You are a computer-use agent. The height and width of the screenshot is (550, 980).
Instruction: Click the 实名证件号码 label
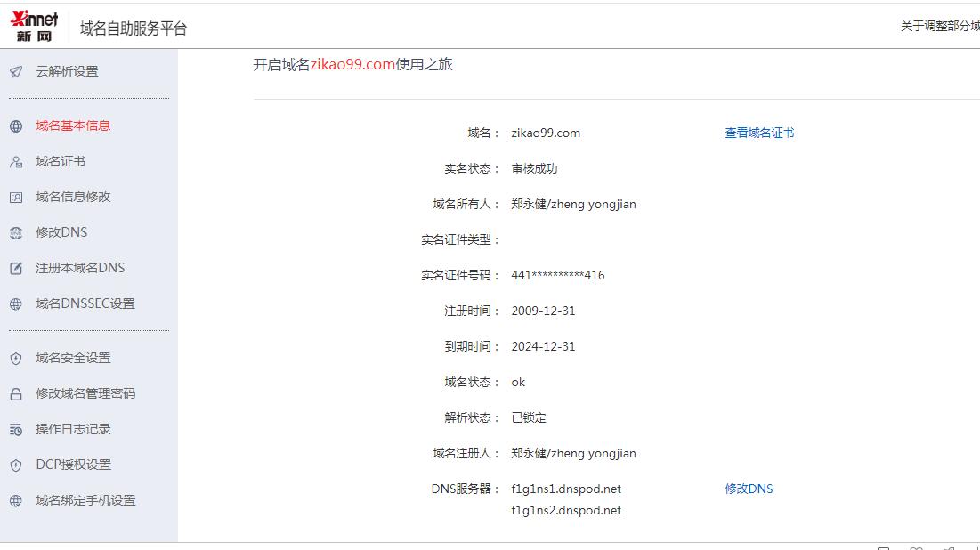click(460, 275)
